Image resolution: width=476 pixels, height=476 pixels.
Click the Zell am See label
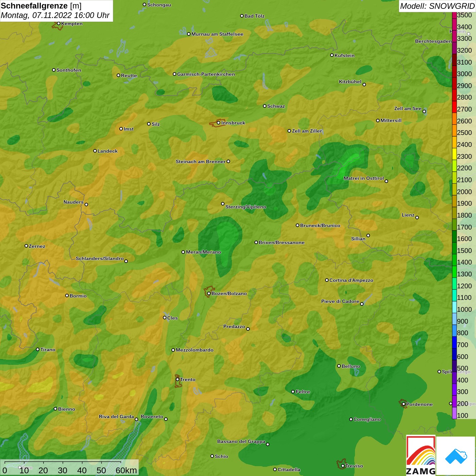pos(408,108)
